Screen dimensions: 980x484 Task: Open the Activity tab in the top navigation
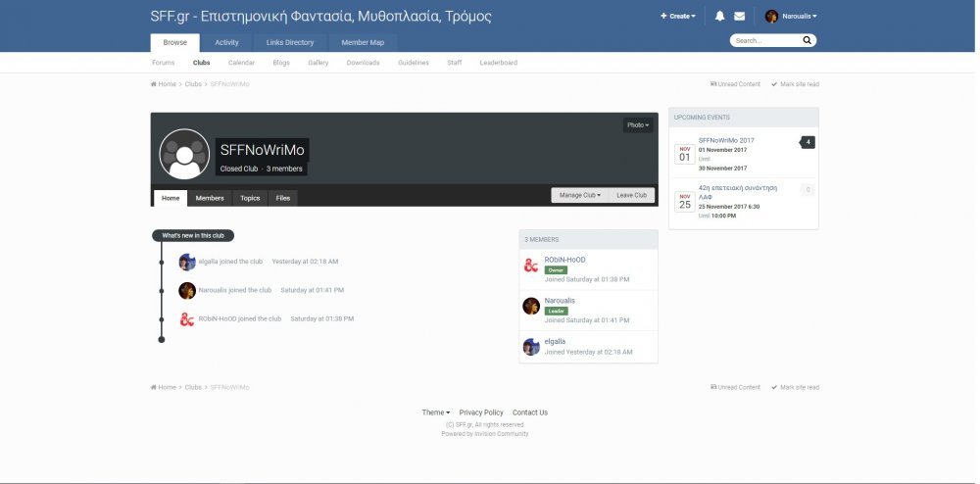coord(226,43)
